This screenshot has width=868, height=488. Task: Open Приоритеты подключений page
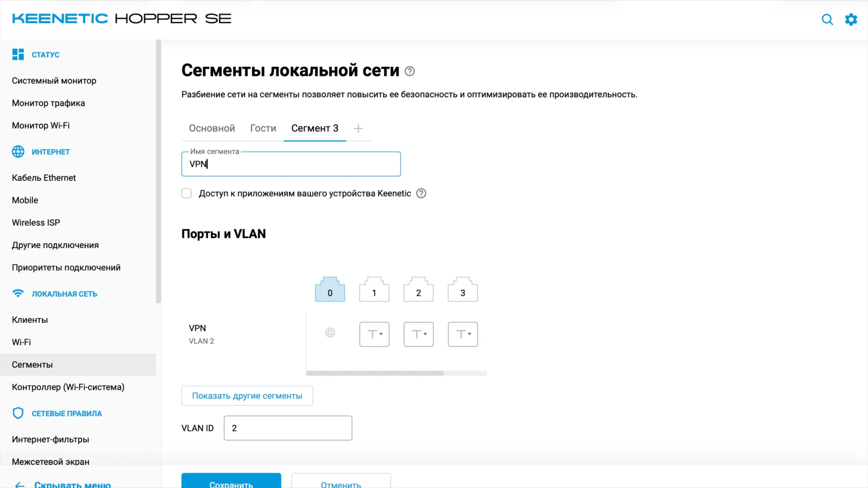[x=66, y=267]
